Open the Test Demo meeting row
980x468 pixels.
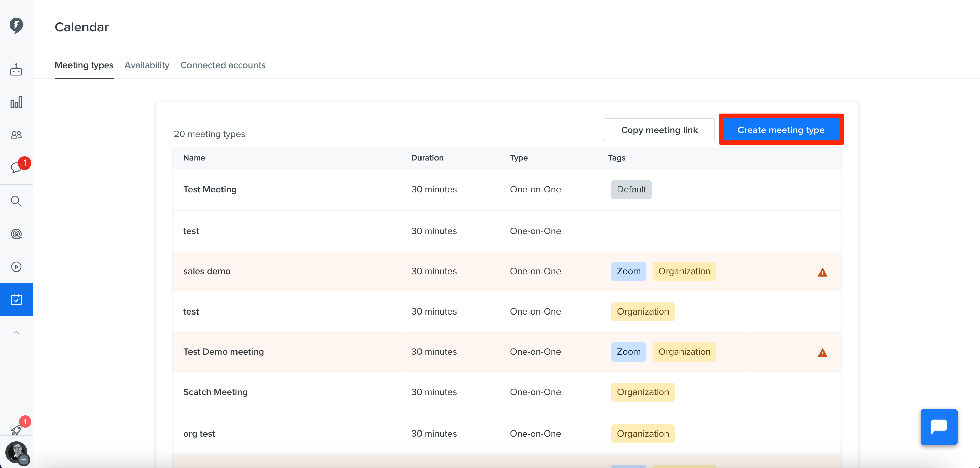pos(507,352)
